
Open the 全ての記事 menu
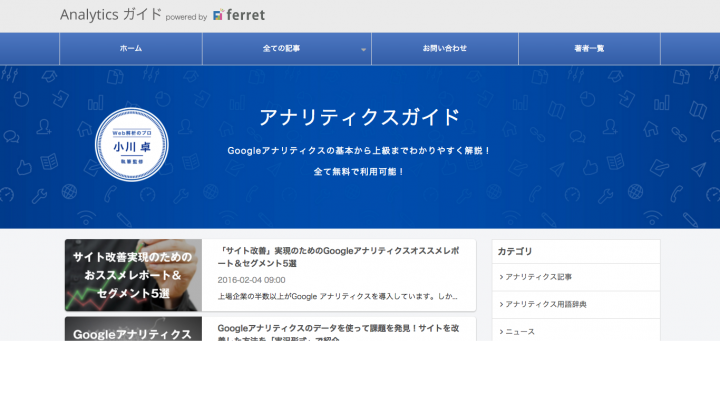point(281,48)
